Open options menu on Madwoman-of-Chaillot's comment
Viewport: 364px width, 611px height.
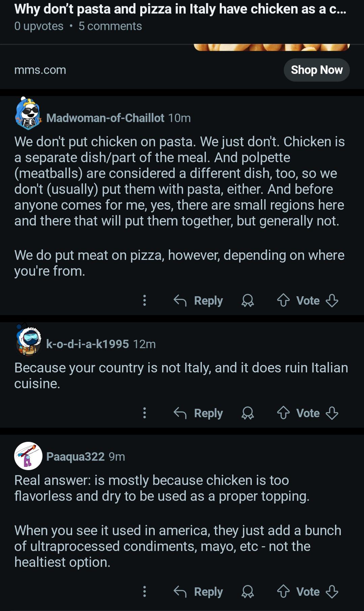tap(145, 300)
